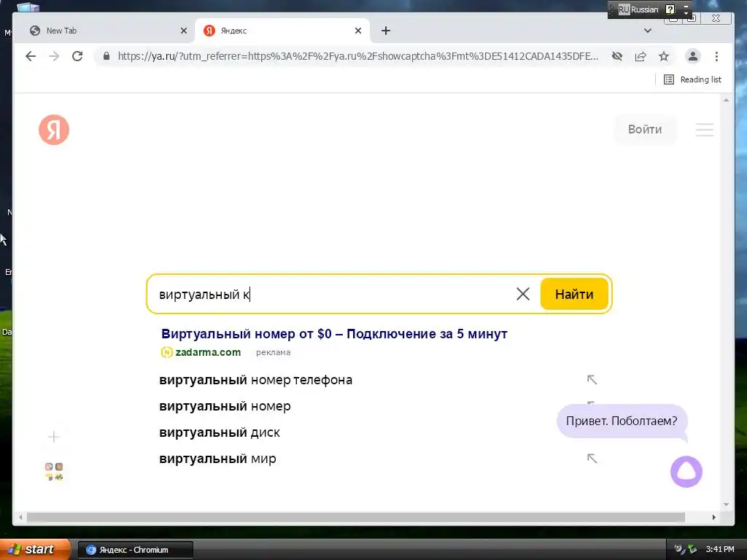Open the Reading list panel
The image size is (747, 560).
click(x=692, y=79)
